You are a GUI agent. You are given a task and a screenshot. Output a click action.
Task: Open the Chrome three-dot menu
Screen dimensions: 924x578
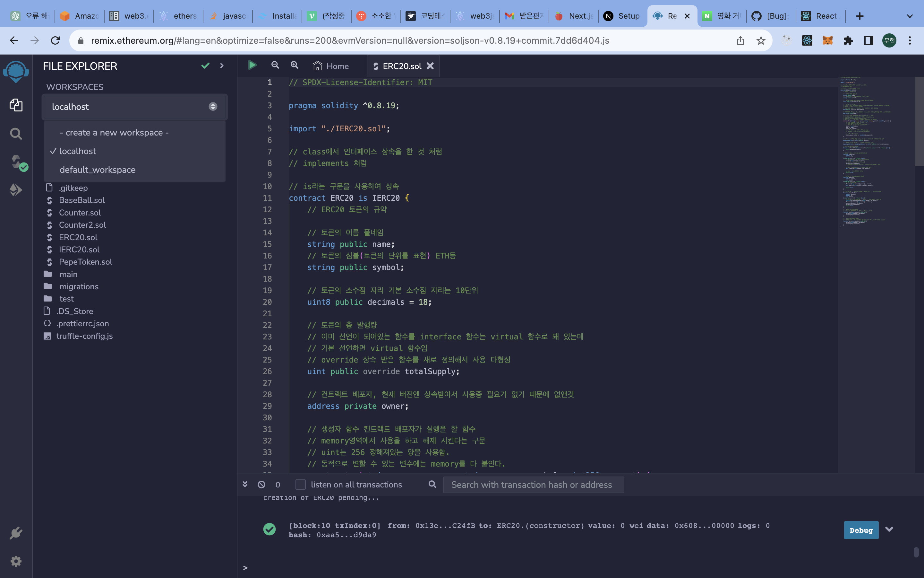(x=910, y=40)
